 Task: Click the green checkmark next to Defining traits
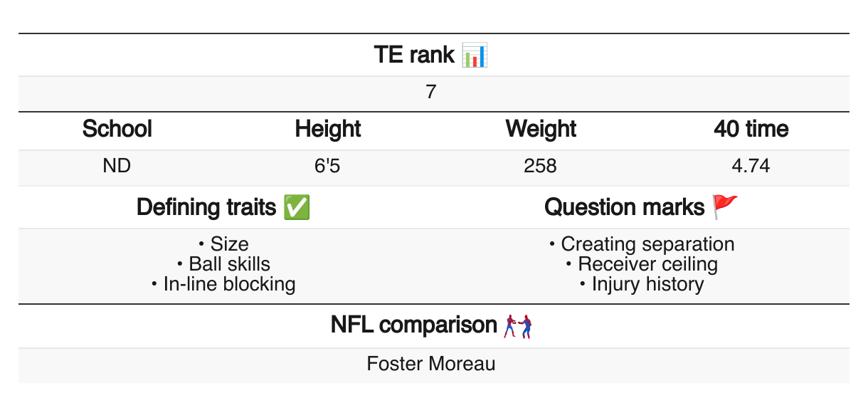coord(296,207)
